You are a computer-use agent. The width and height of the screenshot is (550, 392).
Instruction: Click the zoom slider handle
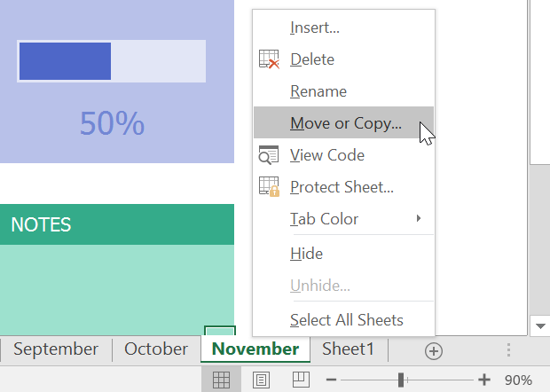(x=402, y=380)
